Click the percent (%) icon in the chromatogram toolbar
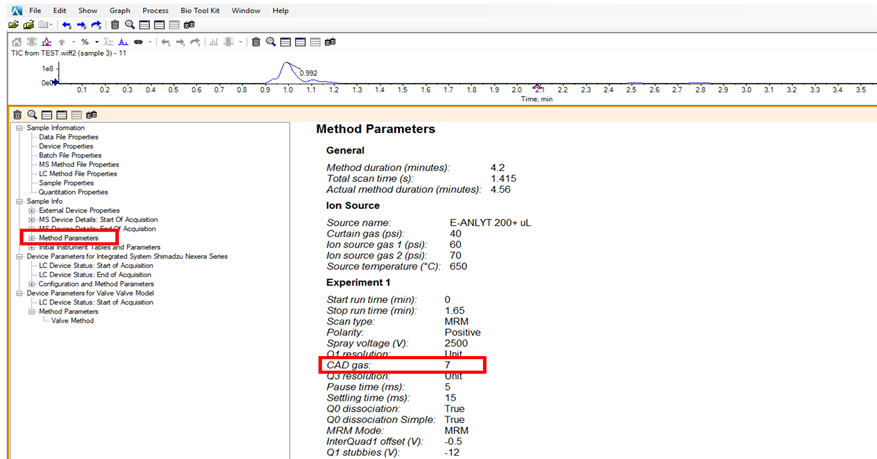This screenshot has height=459, width=877. (x=85, y=42)
